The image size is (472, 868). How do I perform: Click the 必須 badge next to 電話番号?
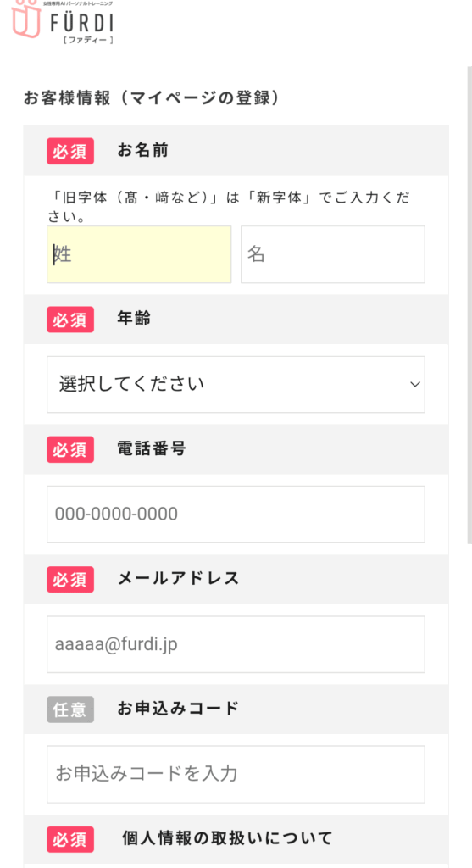coord(70,449)
